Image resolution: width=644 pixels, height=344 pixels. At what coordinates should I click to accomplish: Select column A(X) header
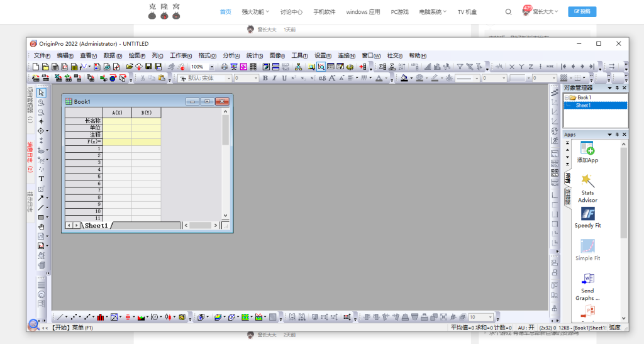117,113
